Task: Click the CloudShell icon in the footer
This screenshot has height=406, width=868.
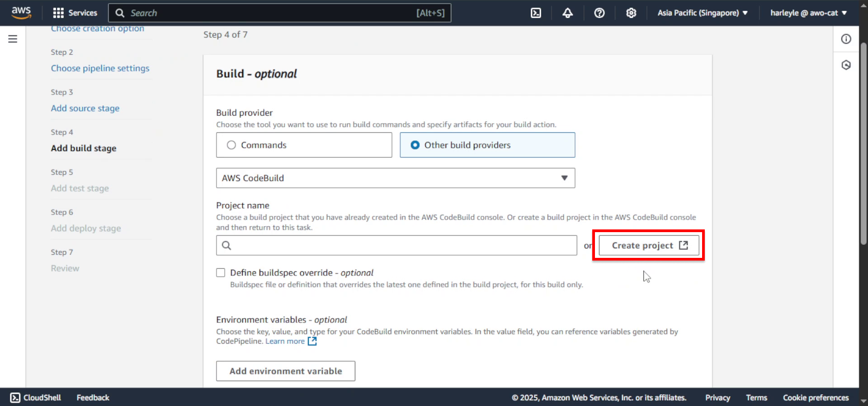Action: tap(15, 397)
